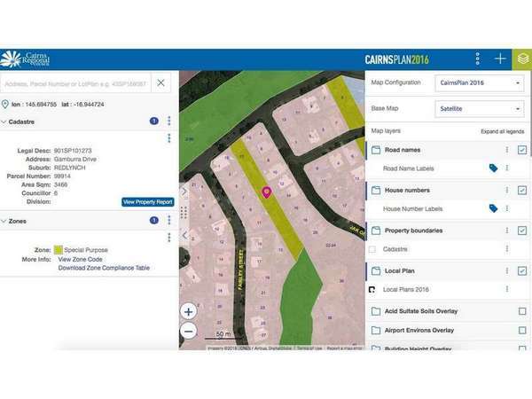532x399 pixels.
Task: Click the plus icon in header
Action: pos(500,59)
